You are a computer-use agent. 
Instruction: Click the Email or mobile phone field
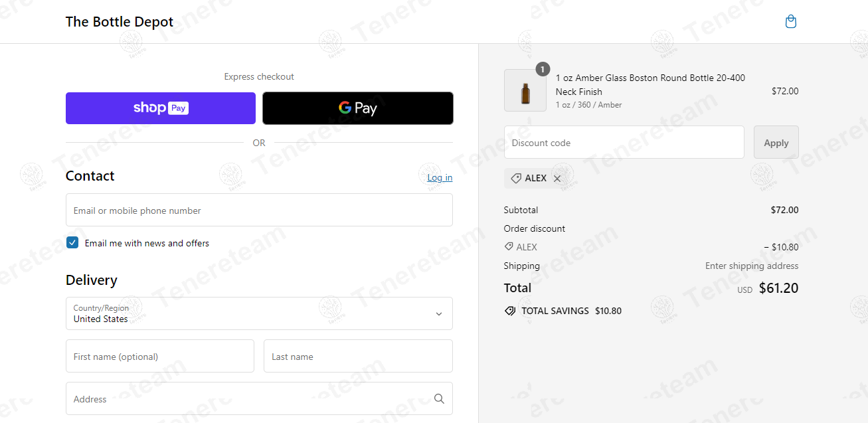tap(259, 210)
